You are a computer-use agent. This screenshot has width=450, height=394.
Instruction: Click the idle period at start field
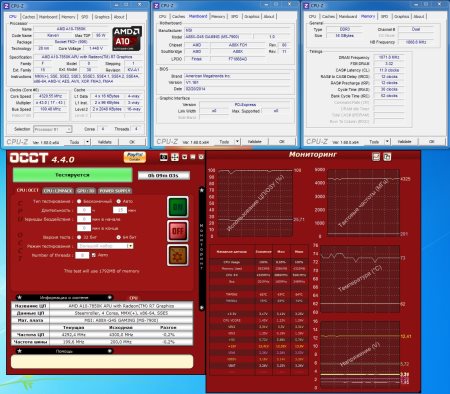point(84,219)
